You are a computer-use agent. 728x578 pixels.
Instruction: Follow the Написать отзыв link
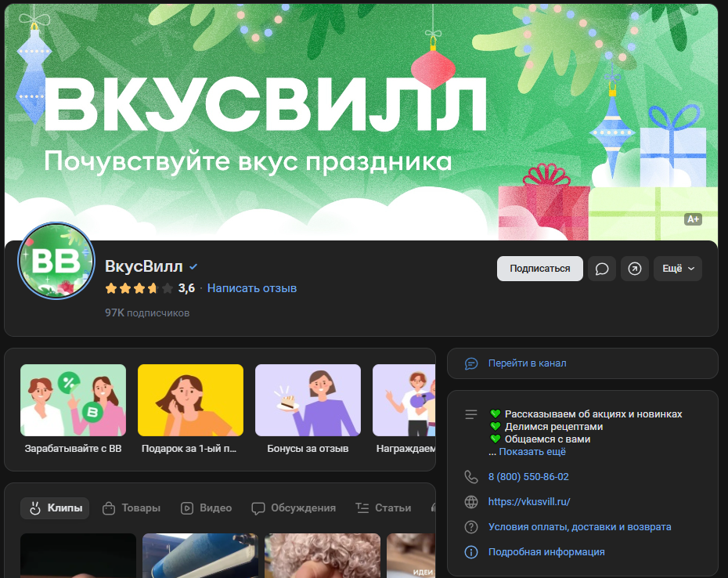tap(252, 288)
